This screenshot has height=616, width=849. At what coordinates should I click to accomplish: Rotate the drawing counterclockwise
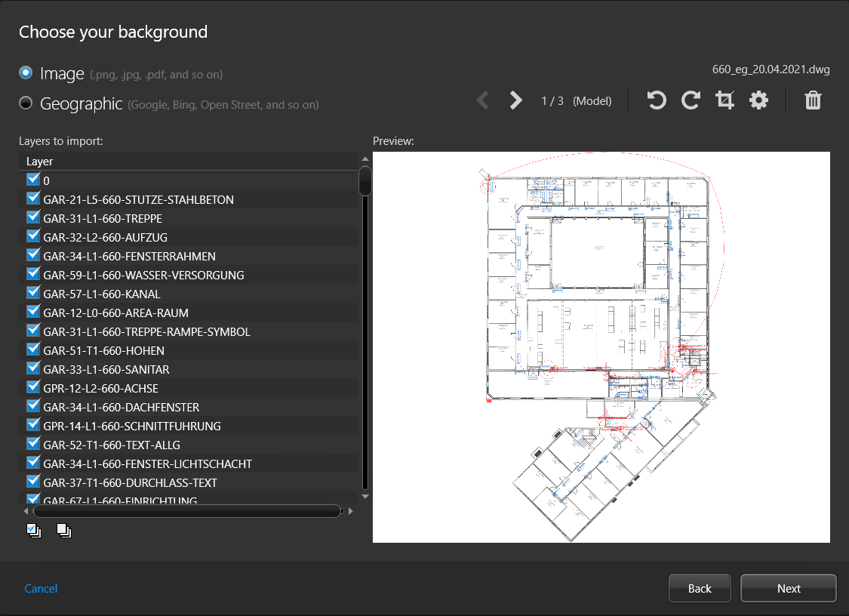[656, 100]
